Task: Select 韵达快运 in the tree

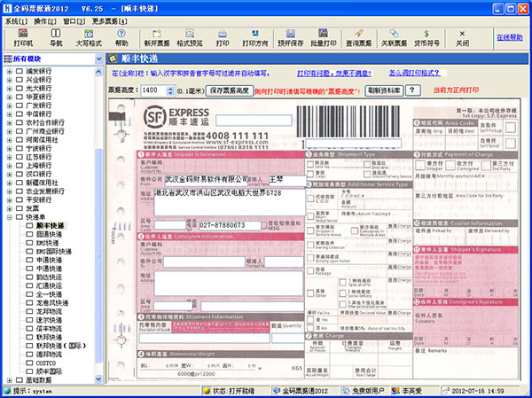Action: point(49,277)
